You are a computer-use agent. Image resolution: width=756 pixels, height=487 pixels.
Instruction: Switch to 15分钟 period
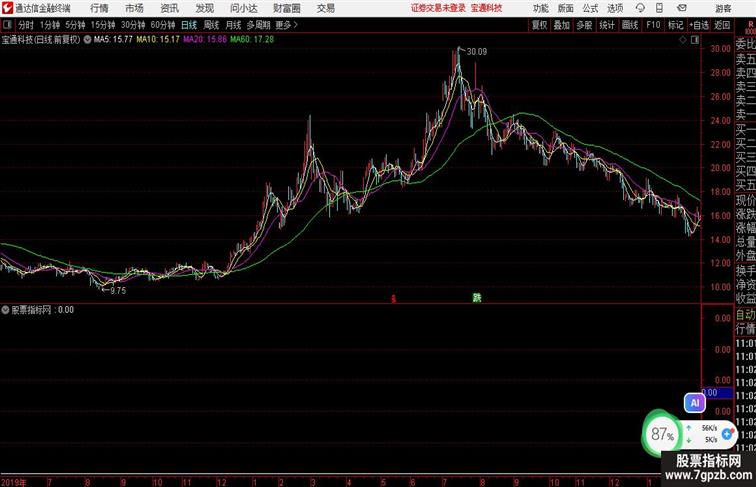[103, 25]
